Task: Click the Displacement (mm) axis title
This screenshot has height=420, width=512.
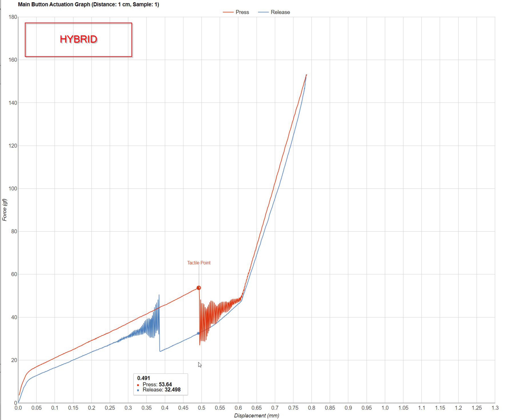Action: tap(256, 416)
